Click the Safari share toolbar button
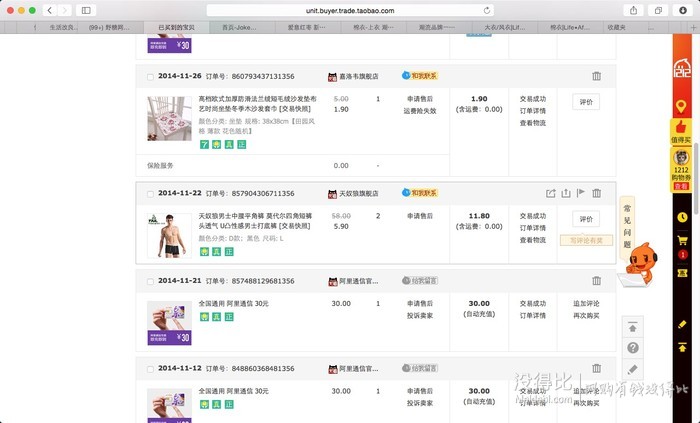The image size is (700, 423). tap(633, 10)
